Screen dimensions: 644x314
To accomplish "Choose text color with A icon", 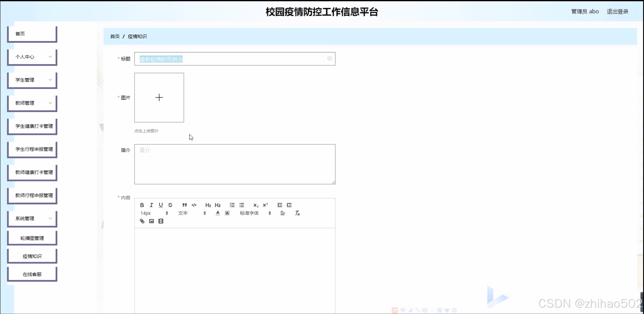I will pos(218,213).
